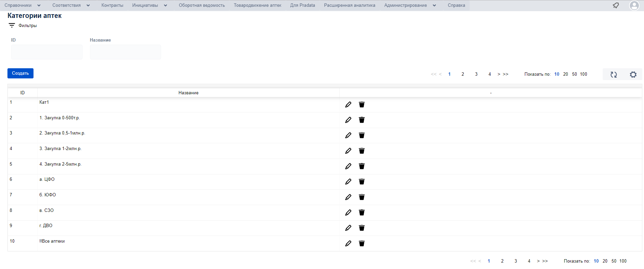Viewport: 644px width, 269px height.
Task: Show 20 rows in top pagination
Action: (565, 74)
